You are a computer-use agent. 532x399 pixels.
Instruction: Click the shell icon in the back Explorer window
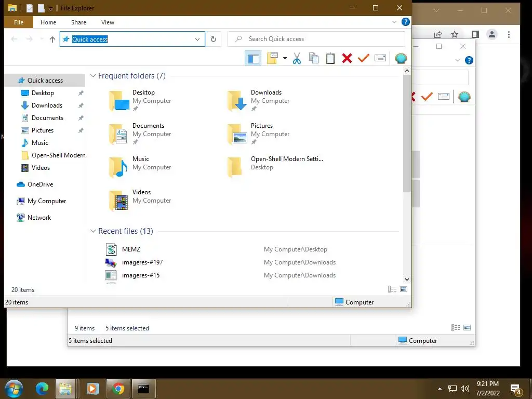(464, 97)
